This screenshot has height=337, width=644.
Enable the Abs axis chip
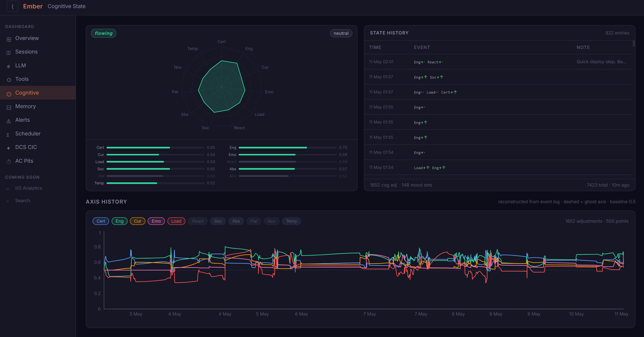pos(236,221)
